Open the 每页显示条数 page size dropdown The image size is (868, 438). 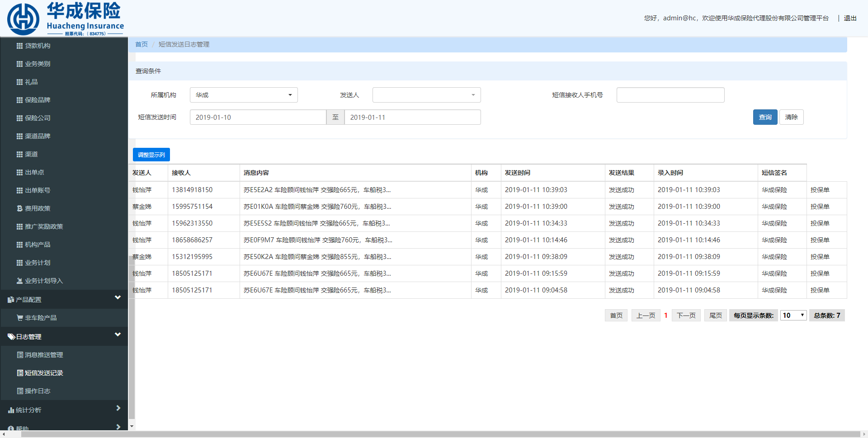(793, 316)
